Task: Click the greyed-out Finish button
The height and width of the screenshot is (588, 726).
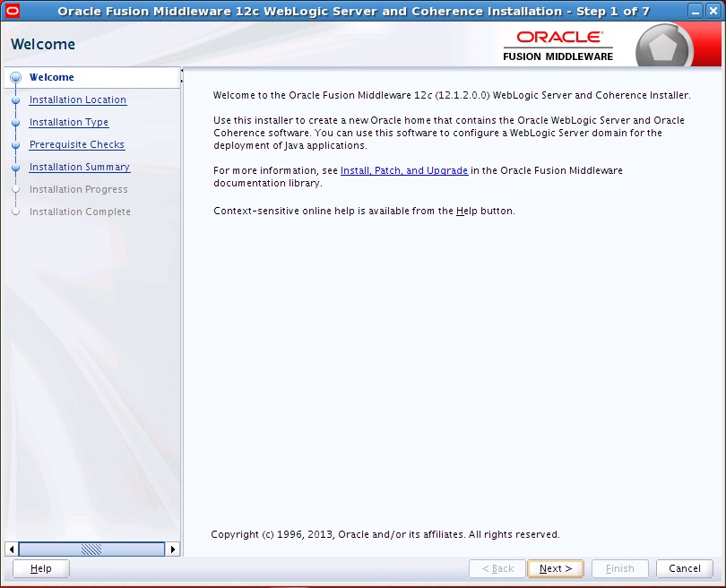Action: [x=620, y=568]
